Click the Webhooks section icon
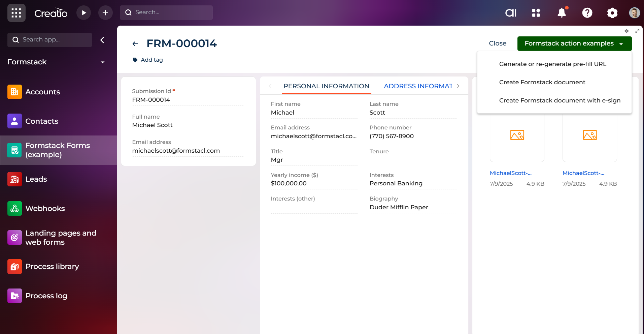The width and height of the screenshot is (644, 334). (x=14, y=209)
